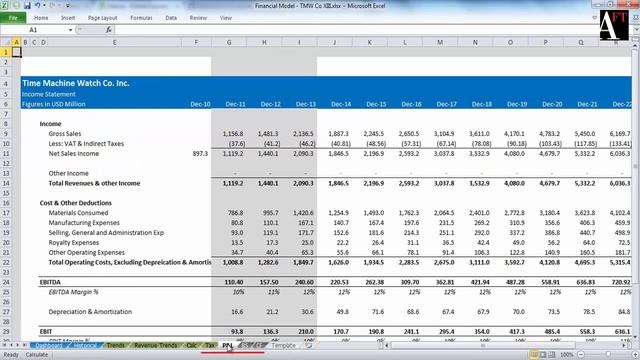Click cell A1
The height and width of the screenshot is (360, 640).
[16, 52]
